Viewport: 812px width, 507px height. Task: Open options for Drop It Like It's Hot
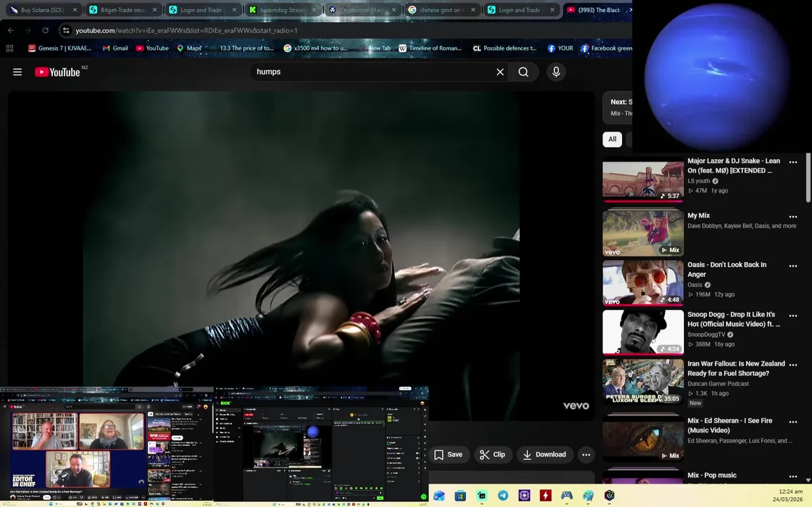point(793,315)
